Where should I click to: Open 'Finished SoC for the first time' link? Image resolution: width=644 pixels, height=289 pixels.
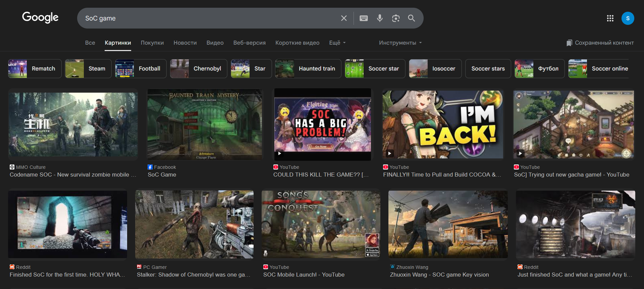[67, 275]
